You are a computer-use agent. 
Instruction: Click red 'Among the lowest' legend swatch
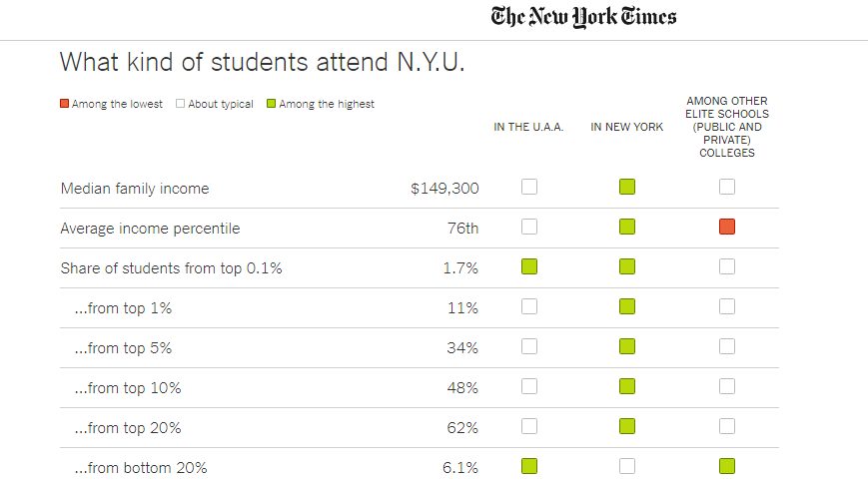click(65, 104)
